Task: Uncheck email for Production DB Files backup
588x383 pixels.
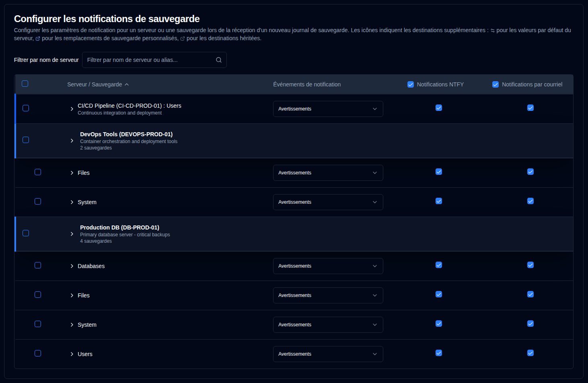Action: (x=530, y=294)
